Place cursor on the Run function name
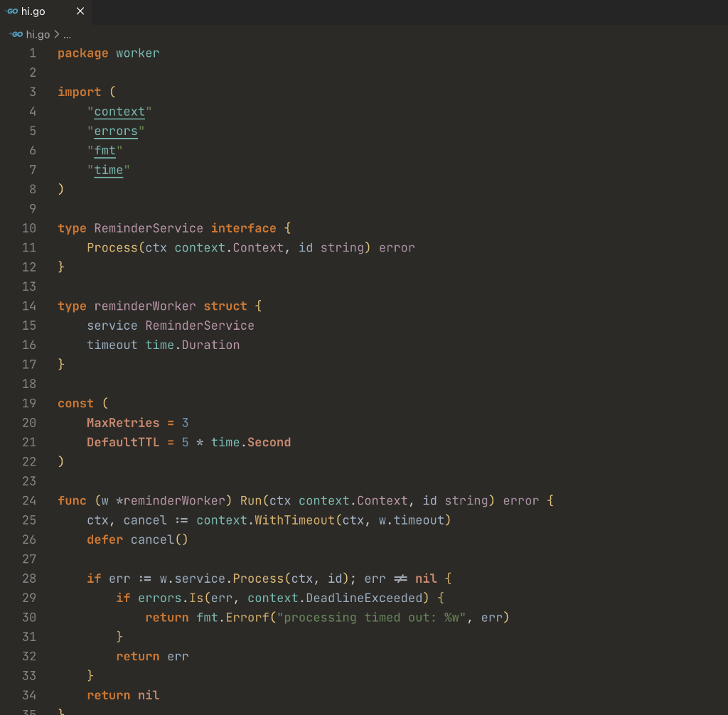The image size is (728, 715). click(x=250, y=500)
